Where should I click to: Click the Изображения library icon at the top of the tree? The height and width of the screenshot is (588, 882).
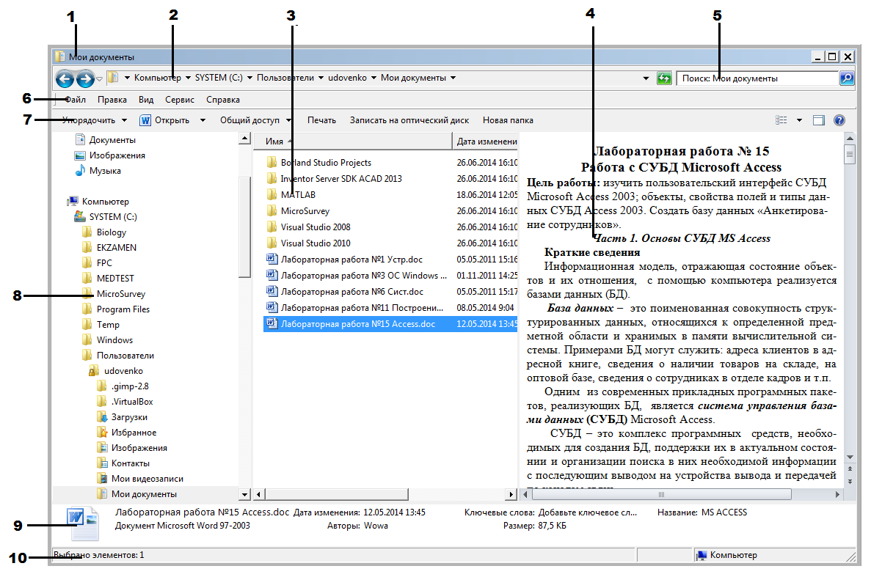81,155
